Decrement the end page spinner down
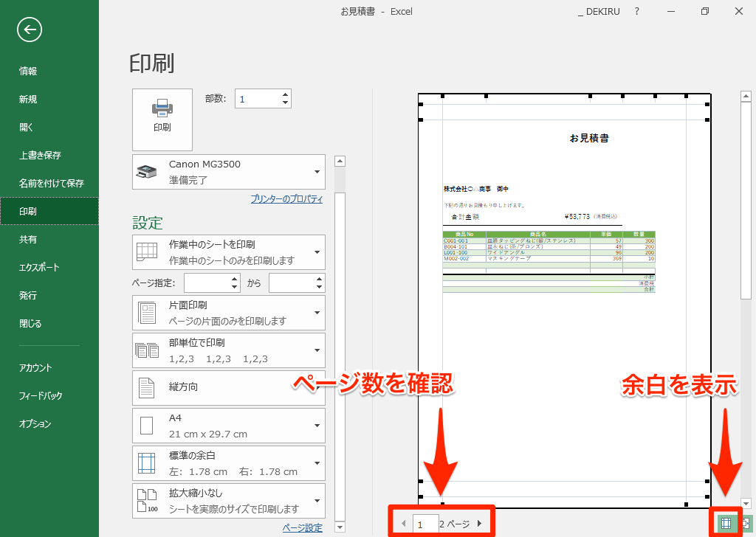 pos(320,287)
